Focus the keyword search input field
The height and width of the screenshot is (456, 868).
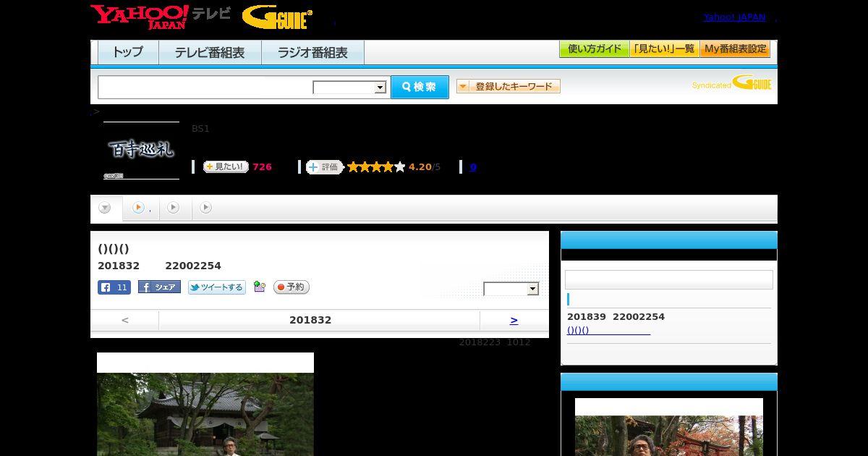[x=205, y=87]
